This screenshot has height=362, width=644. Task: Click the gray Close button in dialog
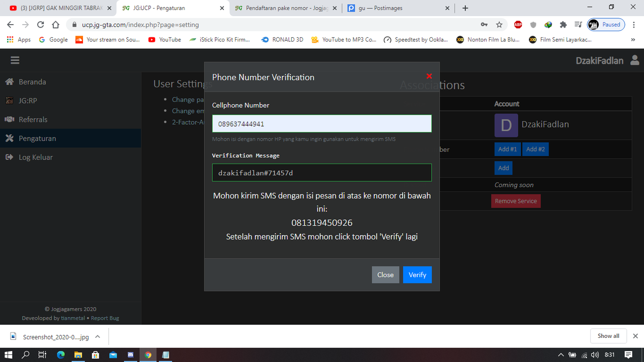pos(385,275)
